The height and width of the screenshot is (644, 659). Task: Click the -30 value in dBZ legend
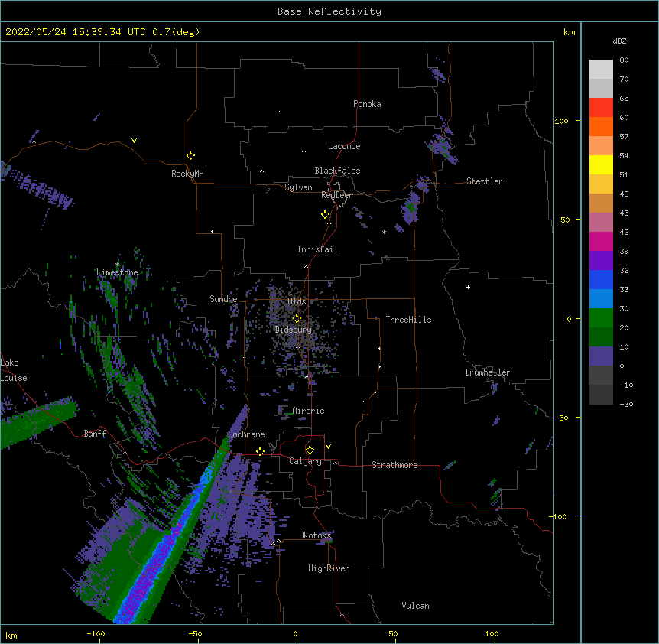click(x=626, y=404)
